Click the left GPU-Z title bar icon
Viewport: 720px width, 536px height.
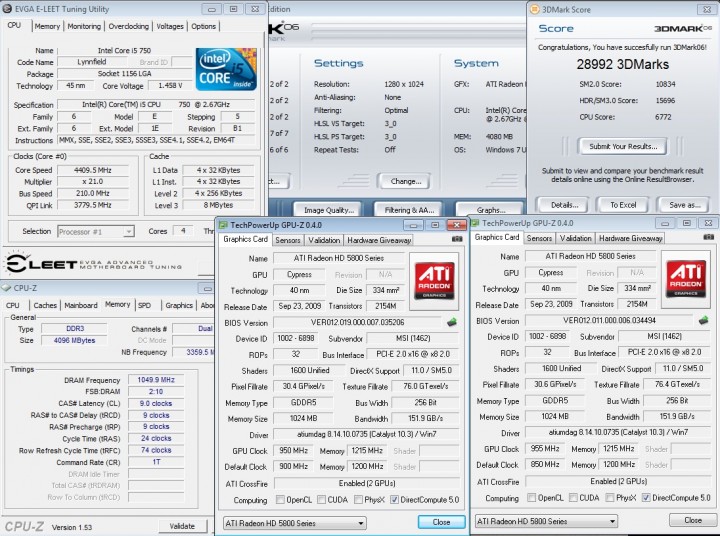(x=224, y=225)
